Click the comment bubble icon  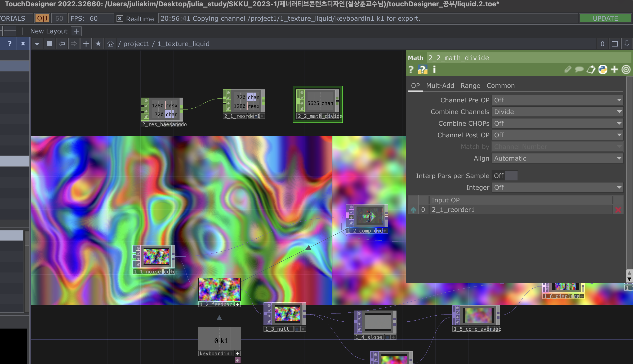pyautogui.click(x=579, y=70)
